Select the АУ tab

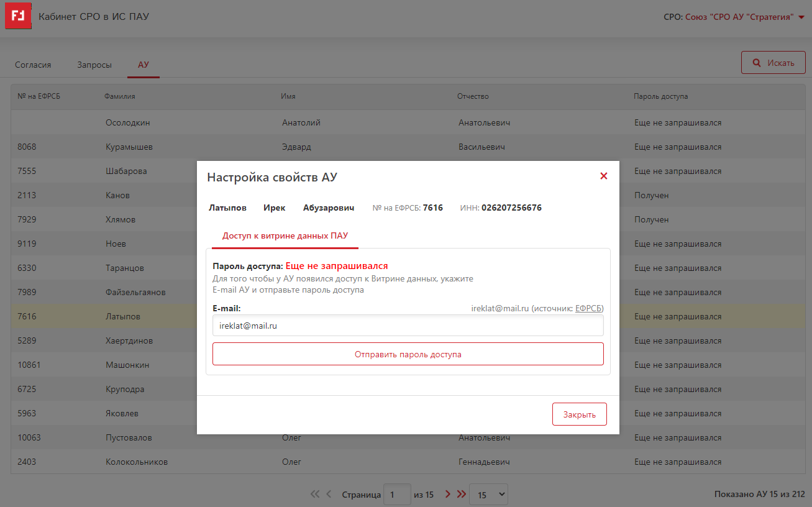(144, 65)
